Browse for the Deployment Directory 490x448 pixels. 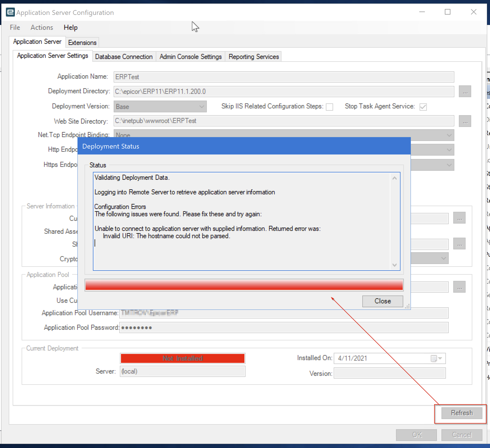465,92
